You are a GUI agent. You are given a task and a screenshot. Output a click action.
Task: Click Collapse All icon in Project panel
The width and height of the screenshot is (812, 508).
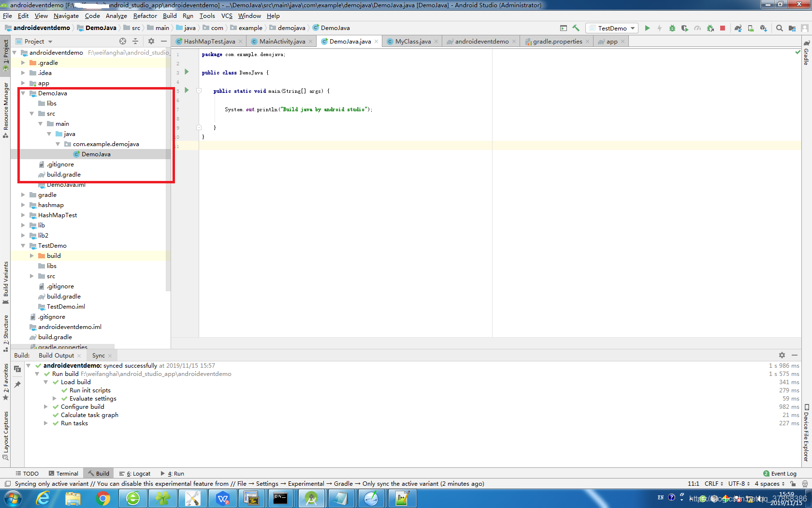coord(135,41)
